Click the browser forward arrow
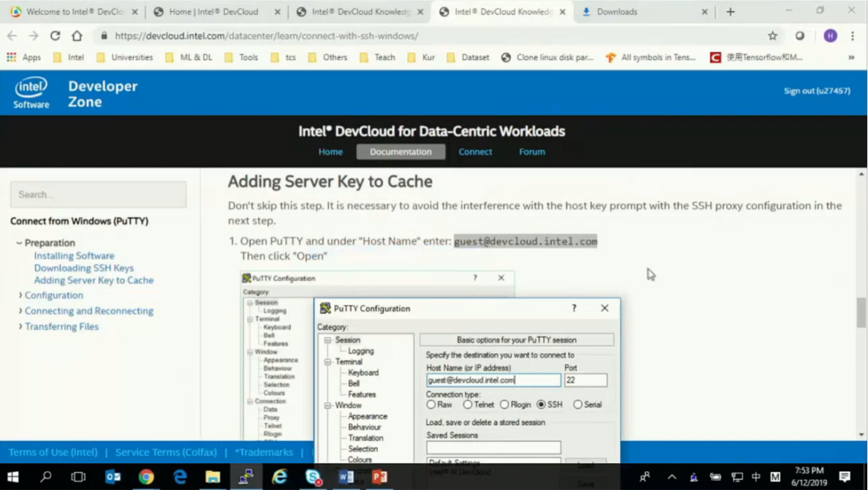Image resolution: width=868 pixels, height=490 pixels. [33, 36]
